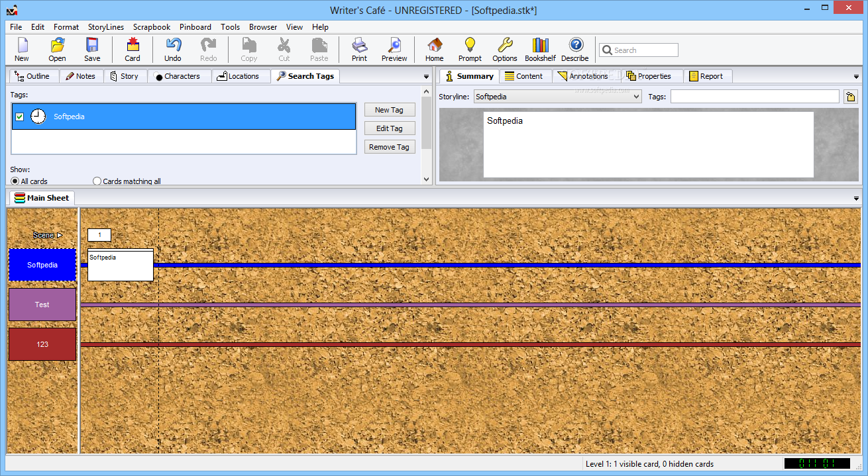Click the Scene arrow label
Screen dimensions: 868x476
(48, 235)
